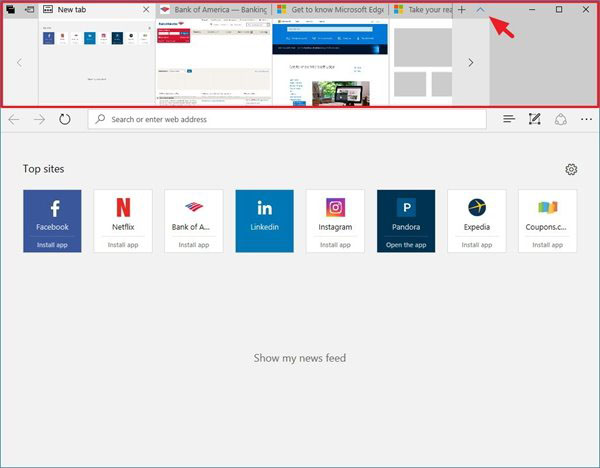The width and height of the screenshot is (600, 468).
Task: Click the Refresh page icon
Action: tap(65, 119)
